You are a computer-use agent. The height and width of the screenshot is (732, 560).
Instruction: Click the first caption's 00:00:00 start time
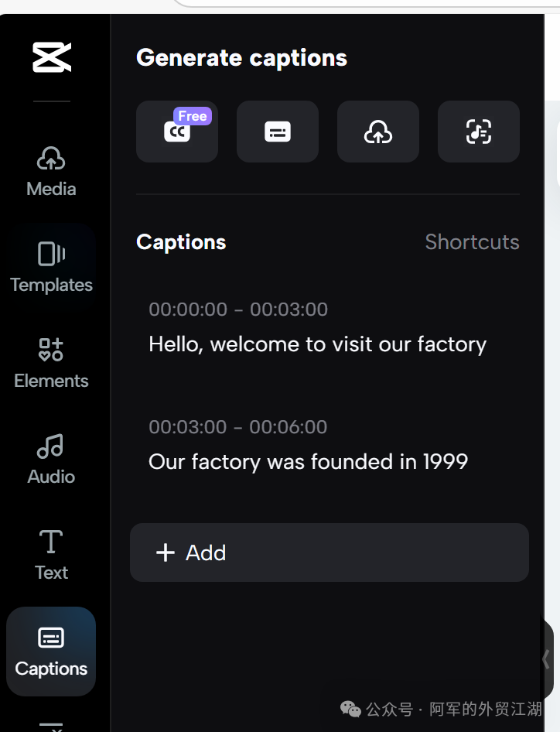[188, 310]
